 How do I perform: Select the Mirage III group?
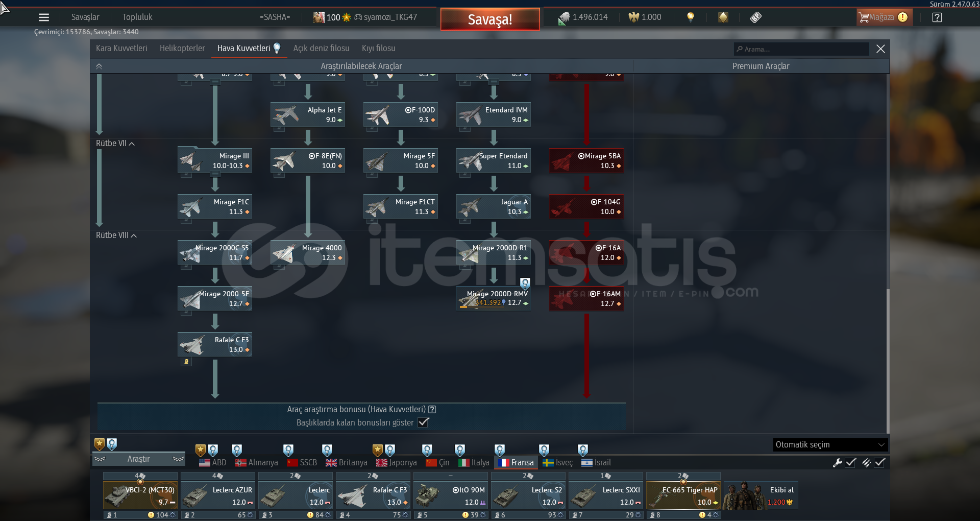[x=215, y=161]
